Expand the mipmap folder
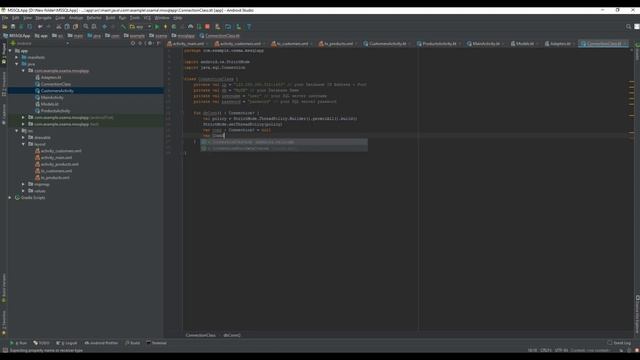This screenshot has height=360, width=640. (23, 184)
